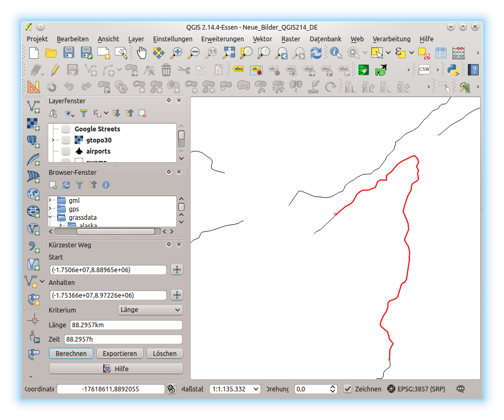This screenshot has width=504, height=420.
Task: Open the attribute table icon
Action: [441, 52]
